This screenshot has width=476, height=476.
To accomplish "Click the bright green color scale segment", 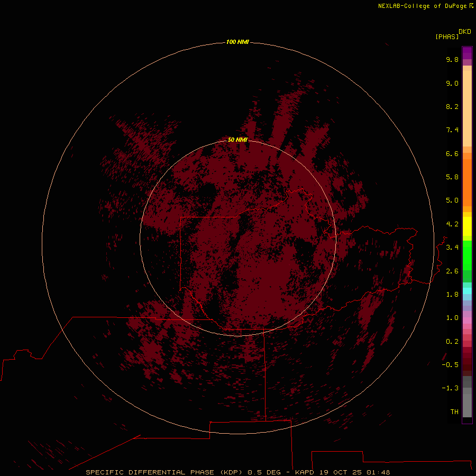I will (x=467, y=255).
